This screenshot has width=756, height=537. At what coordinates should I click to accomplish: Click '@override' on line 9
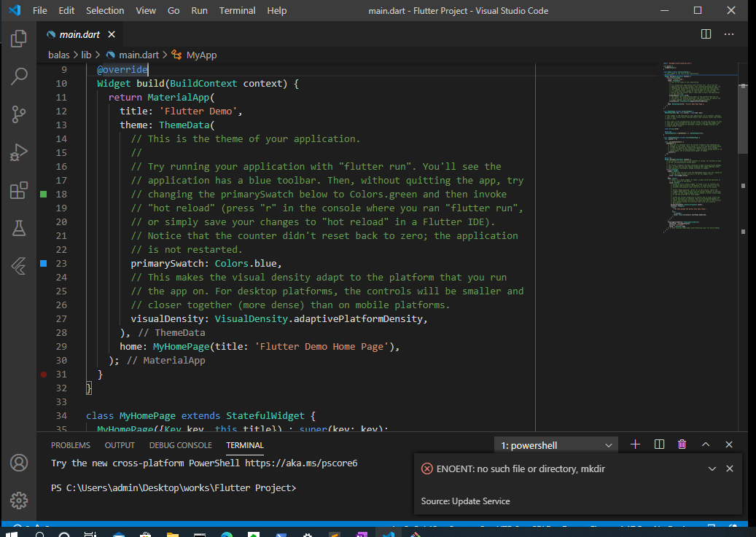[x=122, y=69]
